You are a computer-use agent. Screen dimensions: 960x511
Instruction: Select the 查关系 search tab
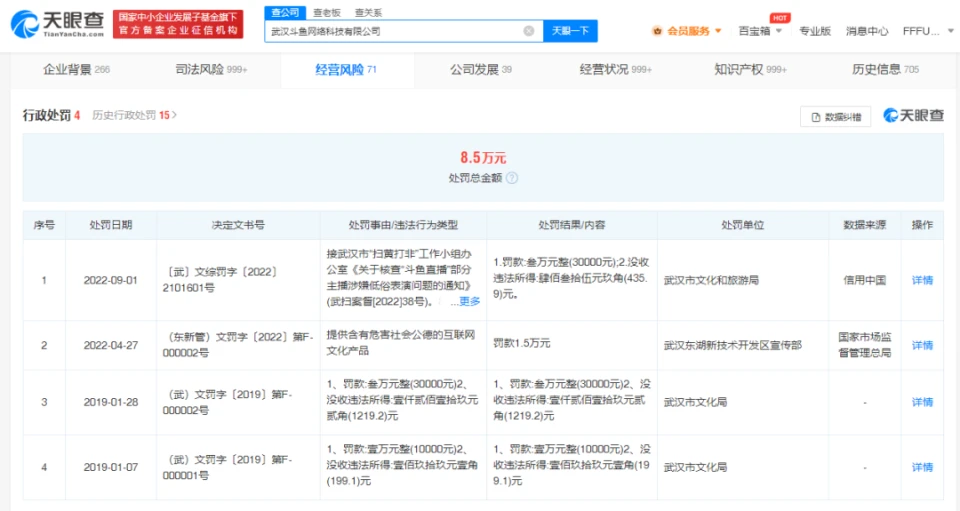tap(368, 13)
